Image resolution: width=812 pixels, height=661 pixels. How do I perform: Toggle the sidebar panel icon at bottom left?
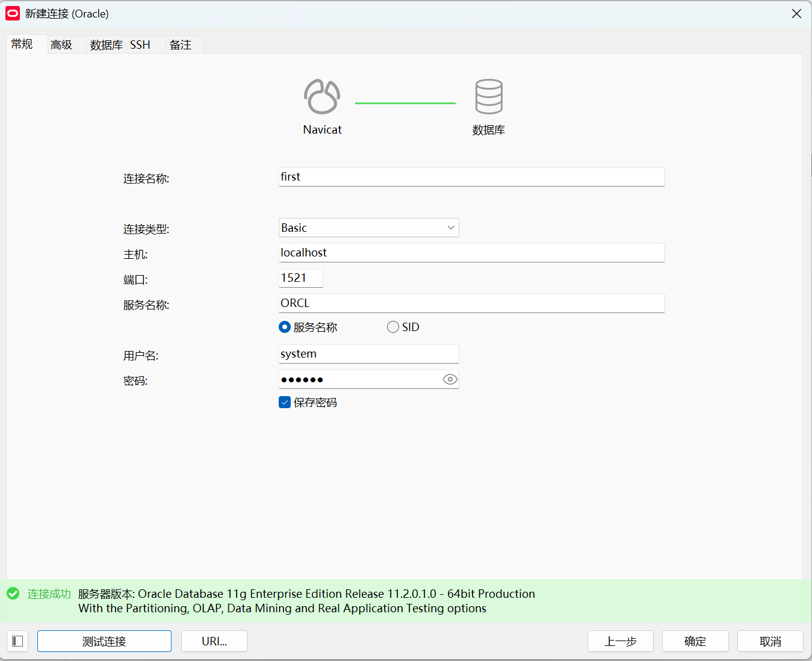click(x=17, y=641)
